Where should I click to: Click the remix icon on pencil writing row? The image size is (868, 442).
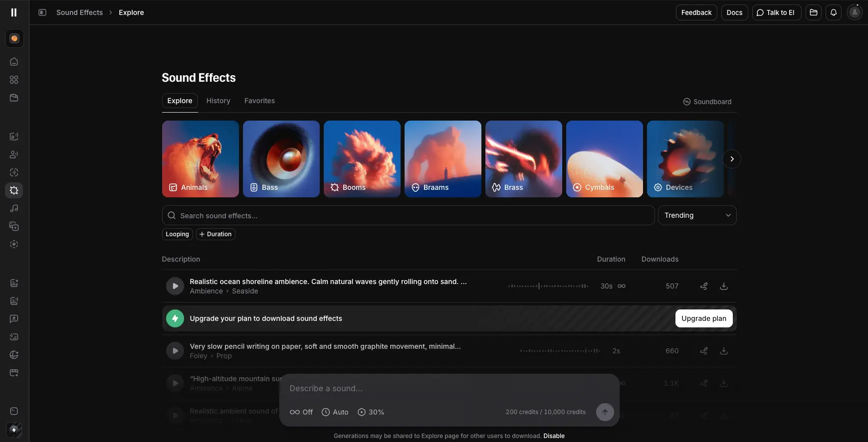704,351
